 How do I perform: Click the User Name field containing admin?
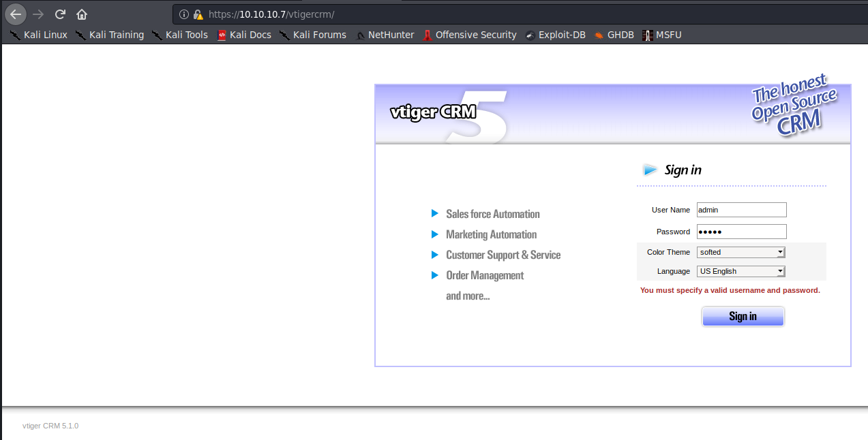point(742,210)
